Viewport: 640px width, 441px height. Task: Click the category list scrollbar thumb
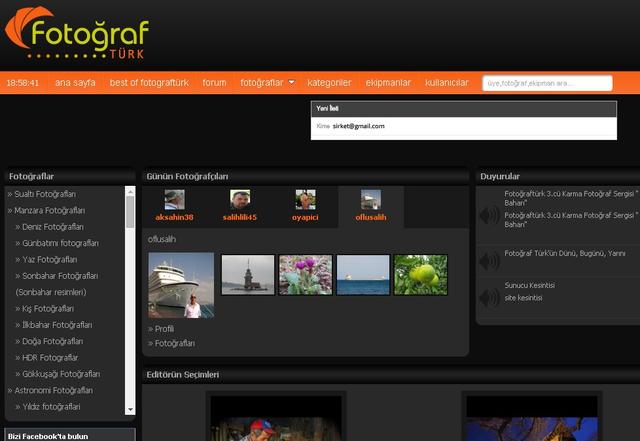tap(130, 212)
